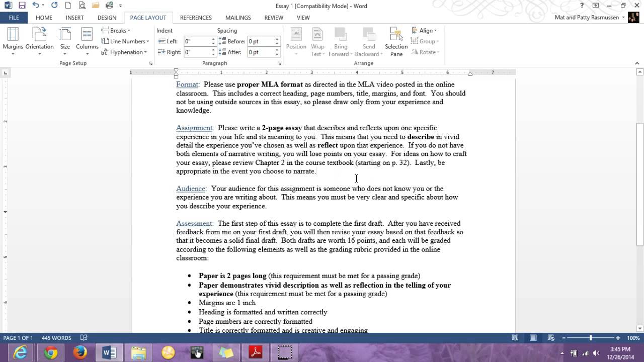Switch to Read Mode view
This screenshot has width=644, height=362.
click(515, 338)
